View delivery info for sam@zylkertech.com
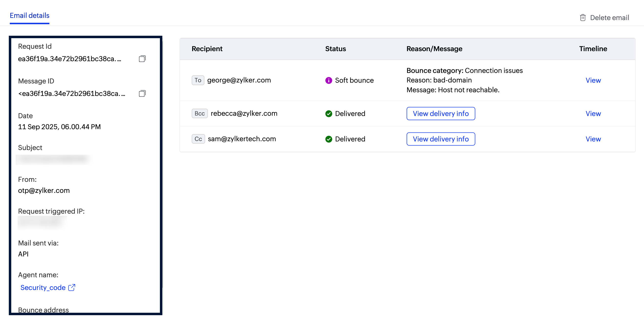The width and height of the screenshot is (644, 324). tap(441, 139)
